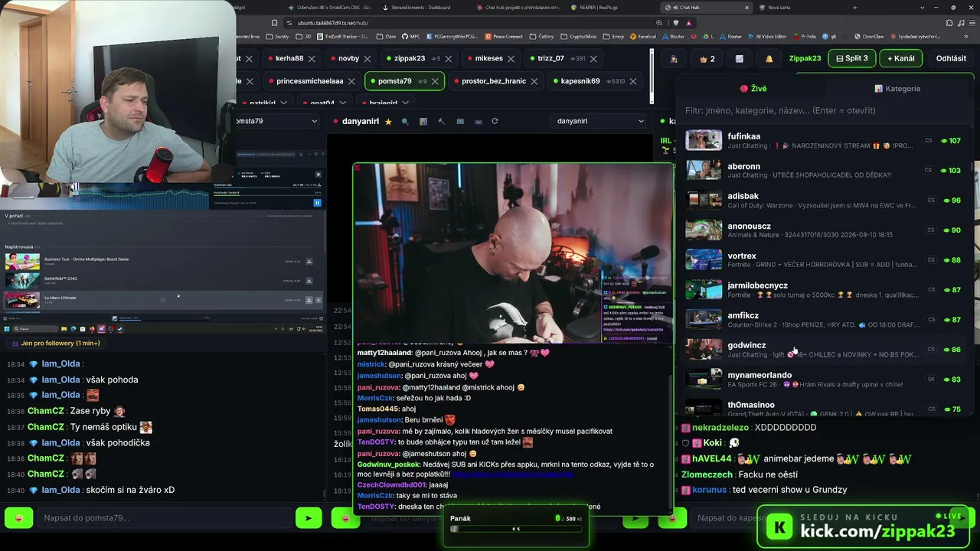Screen dimensions: 980x551
Task: Open the vortrex Fortnite stream
Action: tap(824, 260)
